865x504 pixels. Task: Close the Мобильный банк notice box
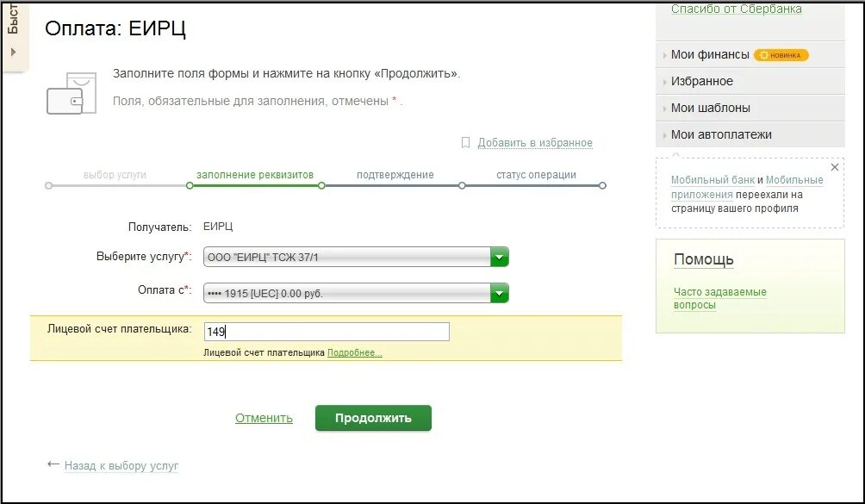(835, 167)
